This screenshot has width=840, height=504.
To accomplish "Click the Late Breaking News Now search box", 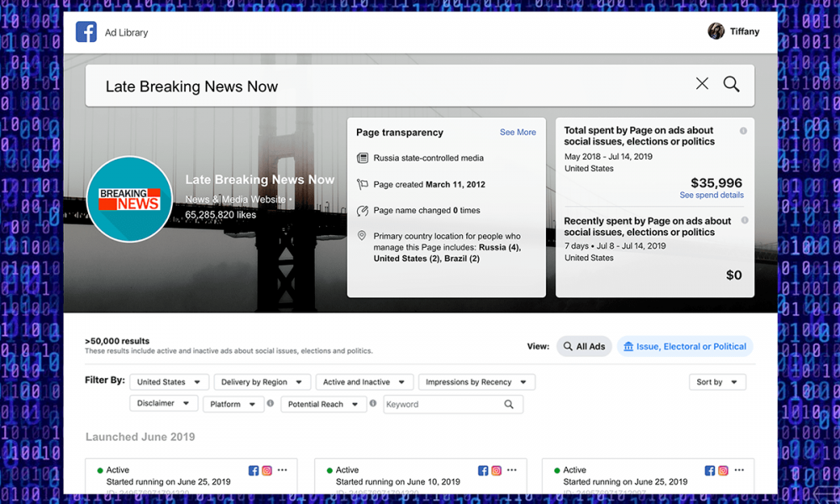I will point(420,86).
